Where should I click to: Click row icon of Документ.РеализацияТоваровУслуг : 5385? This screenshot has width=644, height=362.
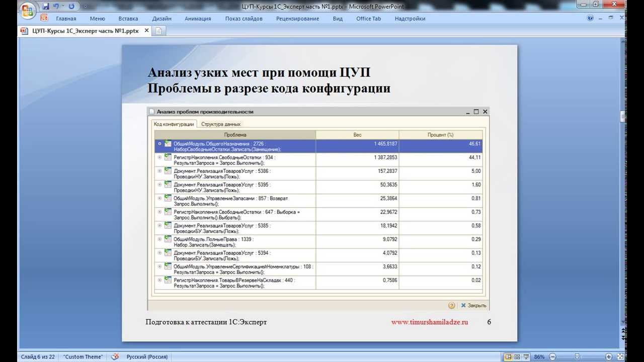coord(168,225)
